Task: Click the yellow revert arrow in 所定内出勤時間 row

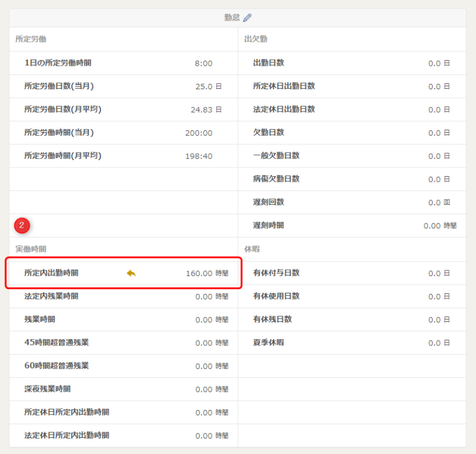Action: [131, 273]
